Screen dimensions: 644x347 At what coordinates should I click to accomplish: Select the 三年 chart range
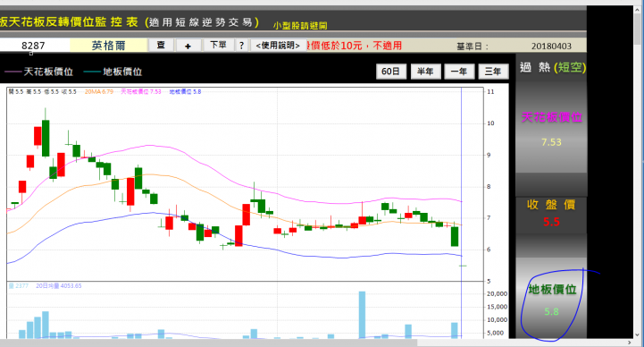click(x=493, y=72)
